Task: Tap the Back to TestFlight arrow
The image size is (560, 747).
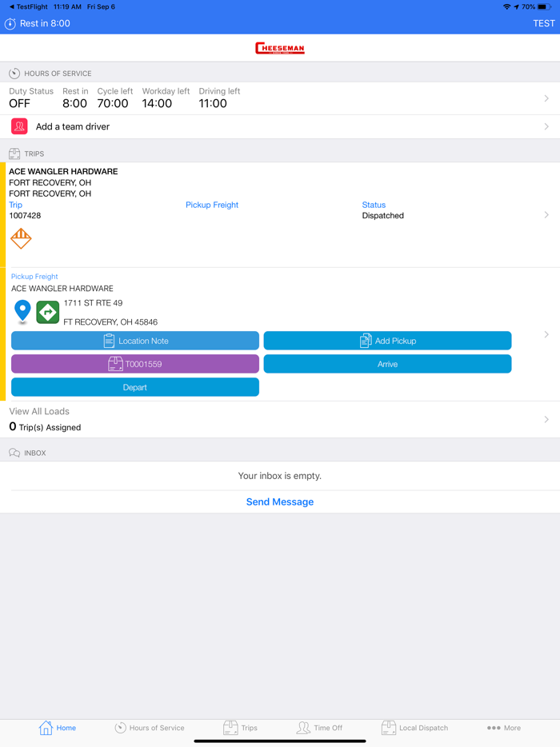Action: (11, 6)
